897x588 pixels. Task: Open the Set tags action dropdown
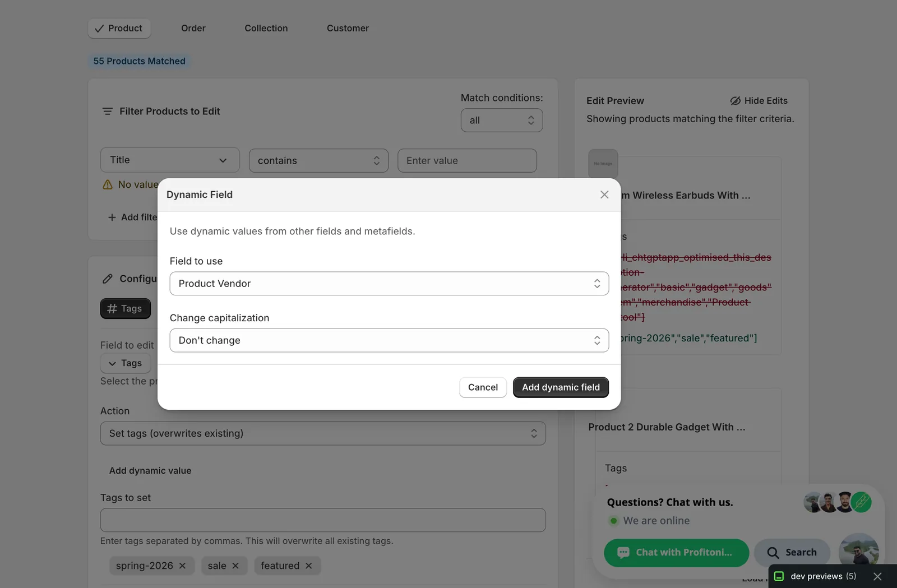point(323,433)
